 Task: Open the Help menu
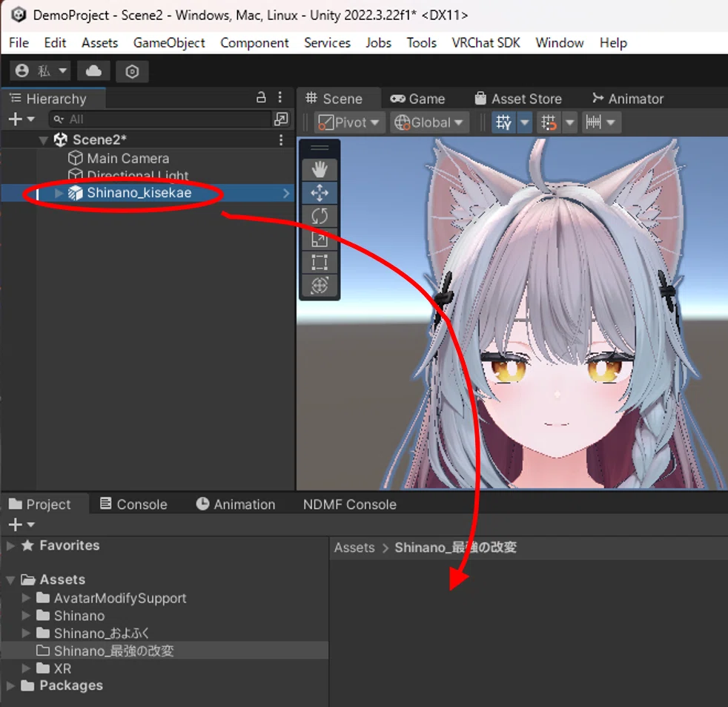pos(613,43)
